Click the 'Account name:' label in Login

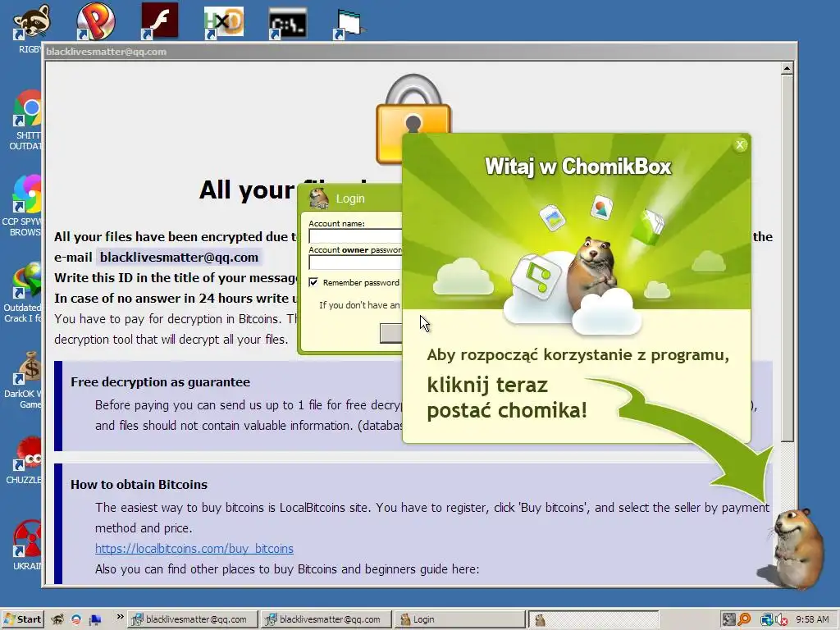[336, 223]
